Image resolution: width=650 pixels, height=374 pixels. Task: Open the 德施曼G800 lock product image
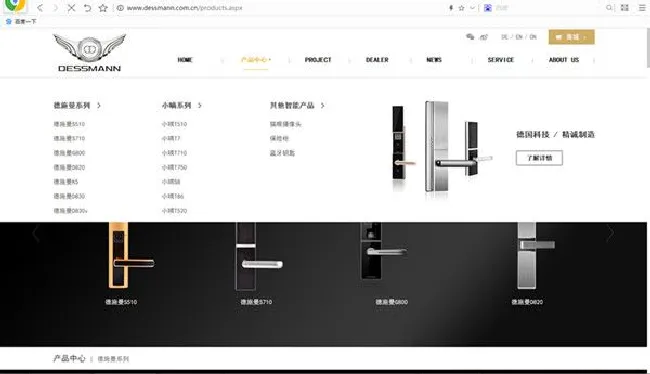point(383,251)
